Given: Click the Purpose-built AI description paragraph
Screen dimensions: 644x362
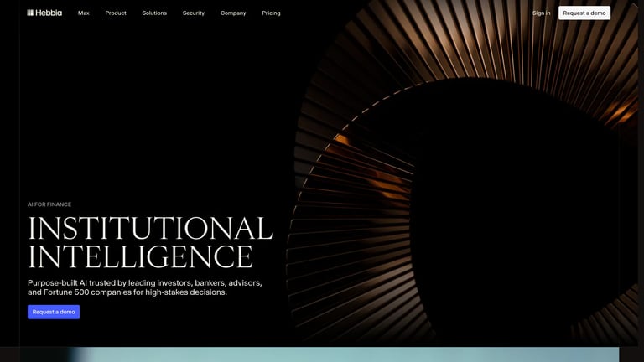Looking at the screenshot, I should click(144, 287).
